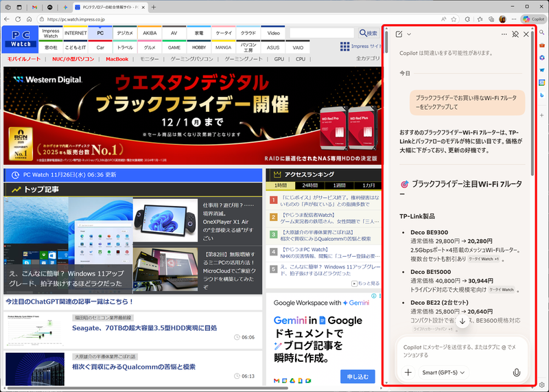Click the PC Watch logo

[x=21, y=39]
